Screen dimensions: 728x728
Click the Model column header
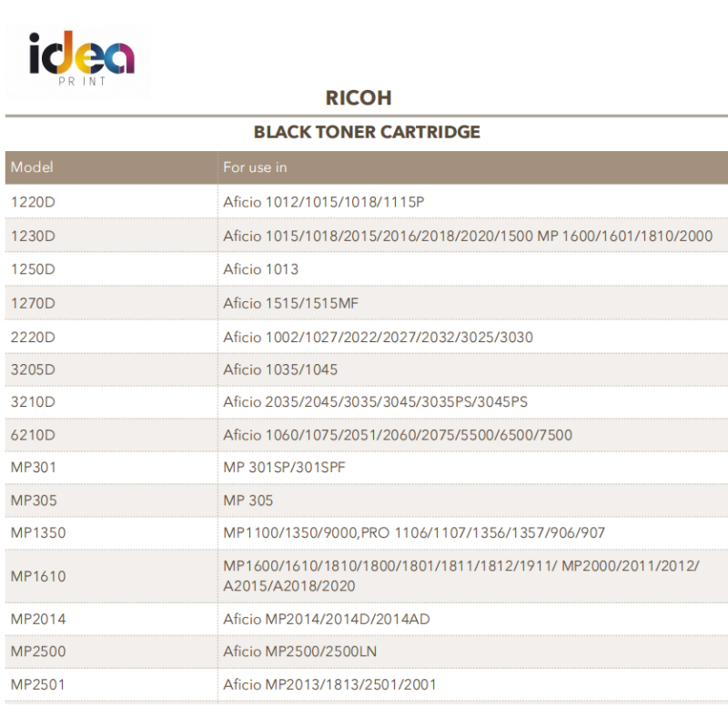pos(33,167)
